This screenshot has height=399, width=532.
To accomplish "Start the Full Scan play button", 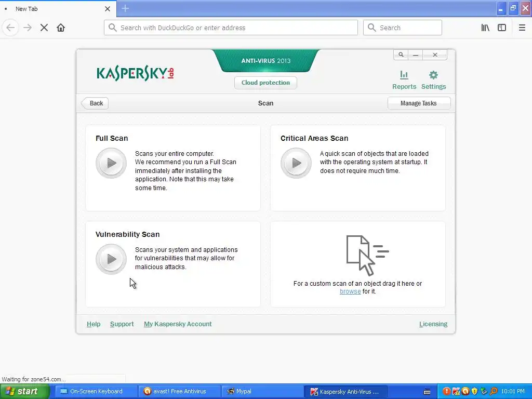I will [111, 163].
